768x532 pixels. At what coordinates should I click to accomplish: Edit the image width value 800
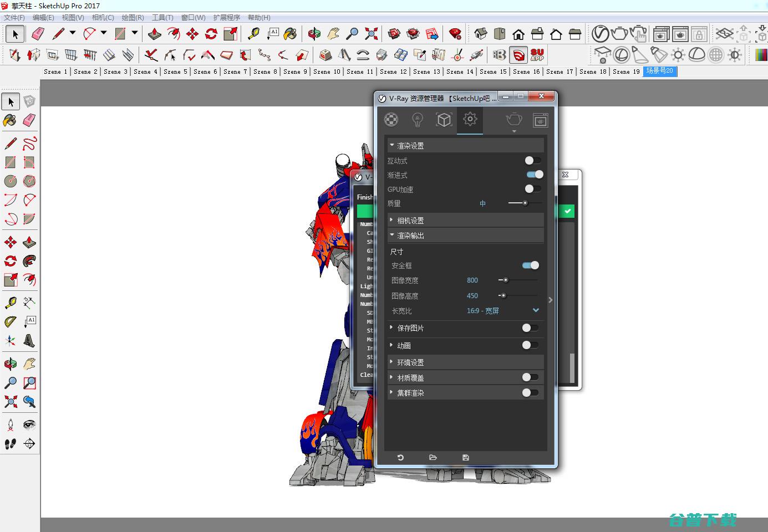click(x=472, y=280)
